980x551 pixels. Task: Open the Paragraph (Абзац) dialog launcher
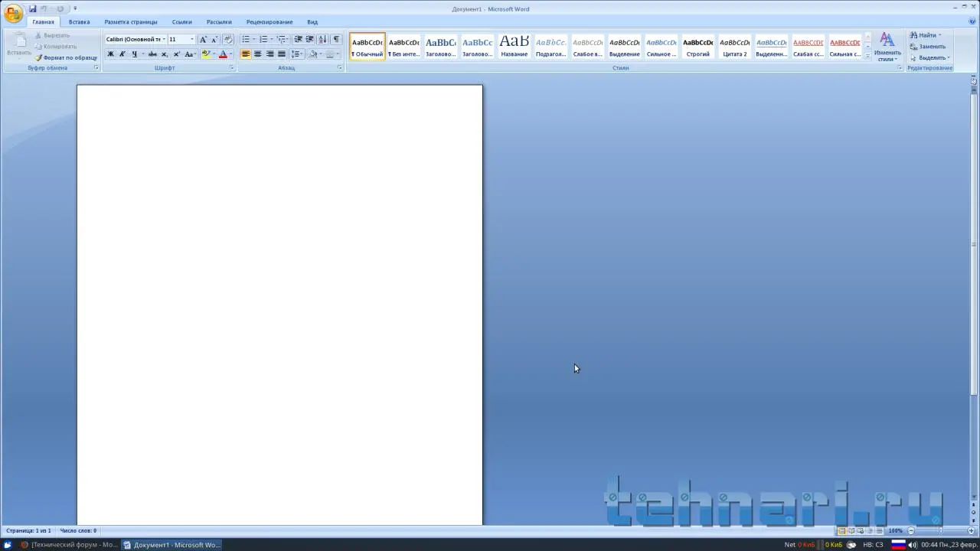pyautogui.click(x=340, y=68)
